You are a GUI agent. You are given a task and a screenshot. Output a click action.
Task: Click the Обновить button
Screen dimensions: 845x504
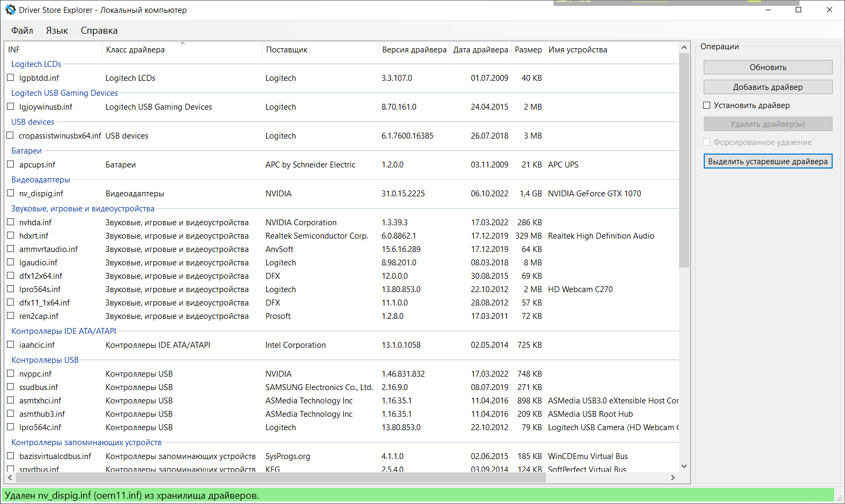(768, 67)
